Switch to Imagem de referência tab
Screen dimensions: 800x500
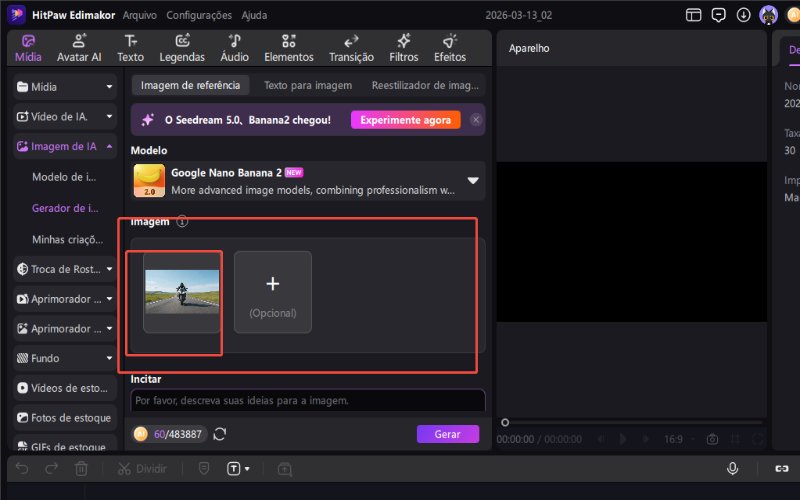(x=190, y=85)
